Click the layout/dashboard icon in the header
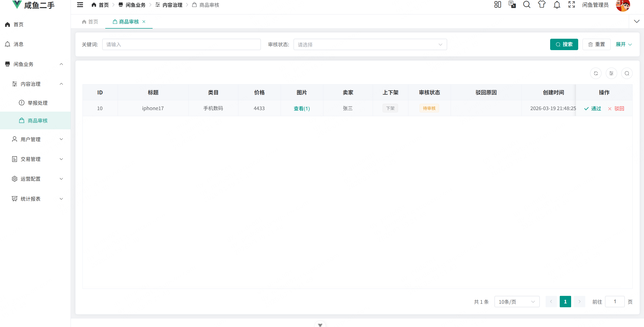The image size is (644, 327). (498, 5)
